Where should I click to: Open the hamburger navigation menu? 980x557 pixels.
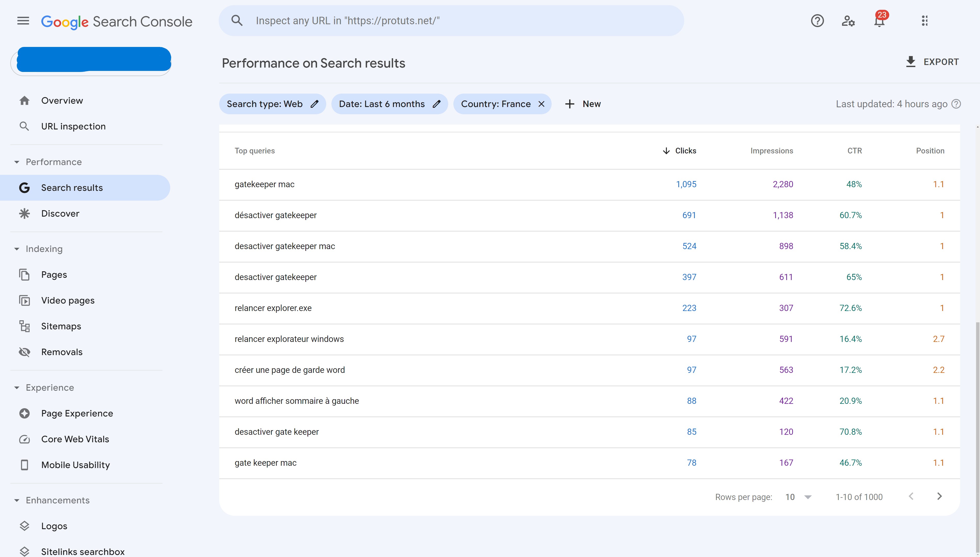(x=23, y=21)
